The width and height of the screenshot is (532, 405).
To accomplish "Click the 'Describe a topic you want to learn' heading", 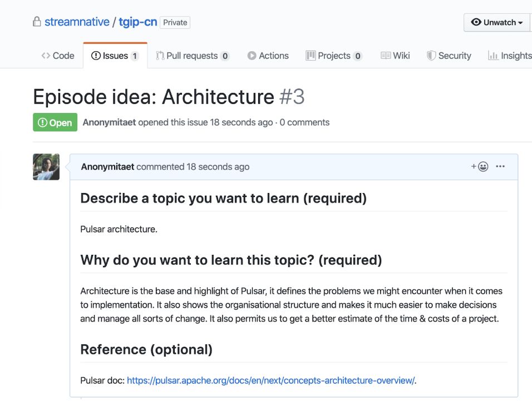I will click(224, 198).
